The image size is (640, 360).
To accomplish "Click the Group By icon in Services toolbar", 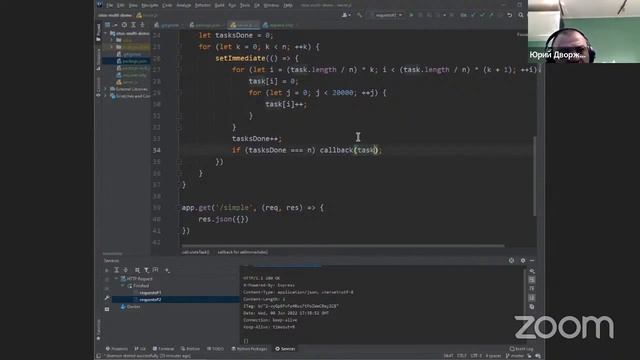I will pyautogui.click(x=137, y=270).
